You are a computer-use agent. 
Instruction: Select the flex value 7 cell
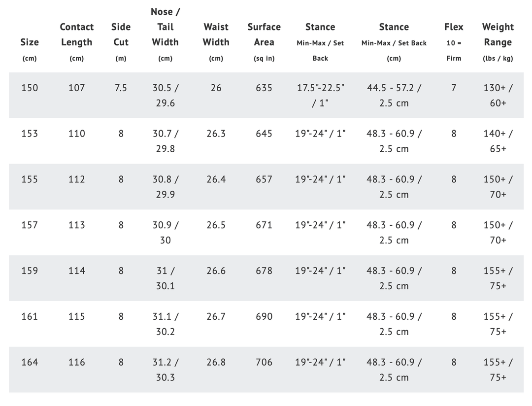[x=454, y=88]
